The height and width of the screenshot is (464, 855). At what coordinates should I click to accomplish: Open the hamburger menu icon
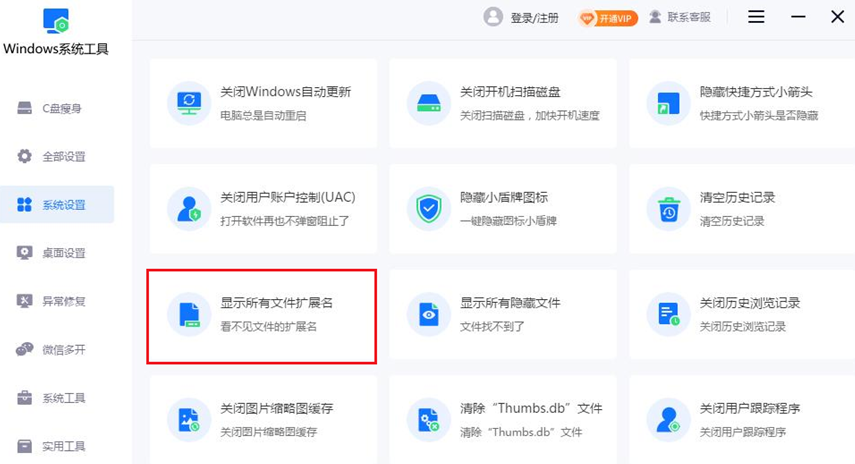pos(756,17)
